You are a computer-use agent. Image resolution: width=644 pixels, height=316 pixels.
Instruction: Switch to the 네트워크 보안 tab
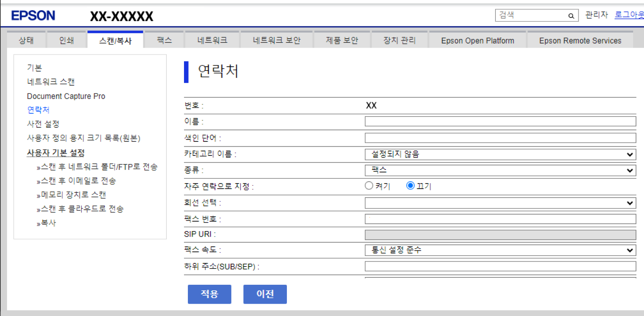tap(277, 40)
